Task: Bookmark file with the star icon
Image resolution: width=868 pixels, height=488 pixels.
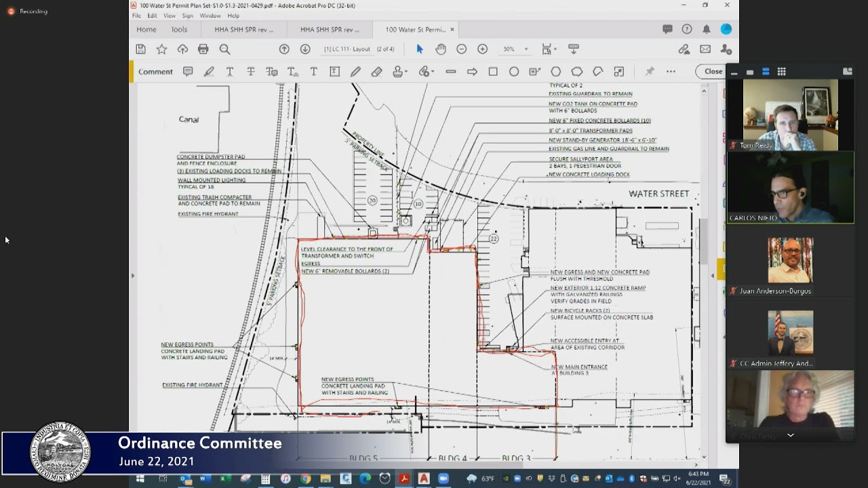Action: tap(161, 49)
